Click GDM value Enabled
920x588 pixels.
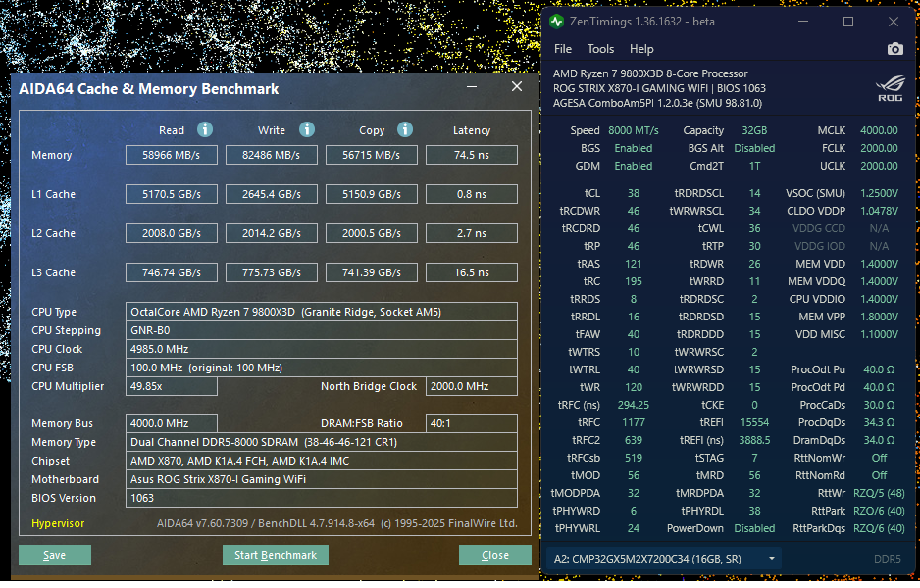tap(633, 166)
